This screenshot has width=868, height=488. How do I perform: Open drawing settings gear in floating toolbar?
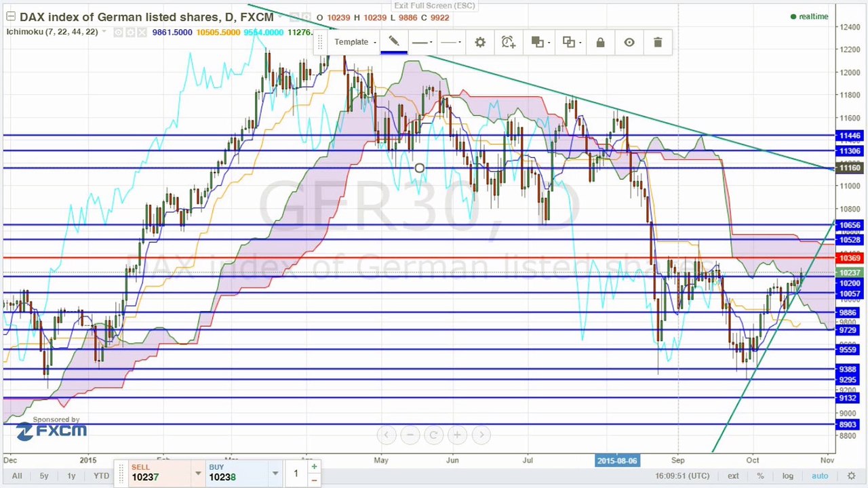coord(480,42)
